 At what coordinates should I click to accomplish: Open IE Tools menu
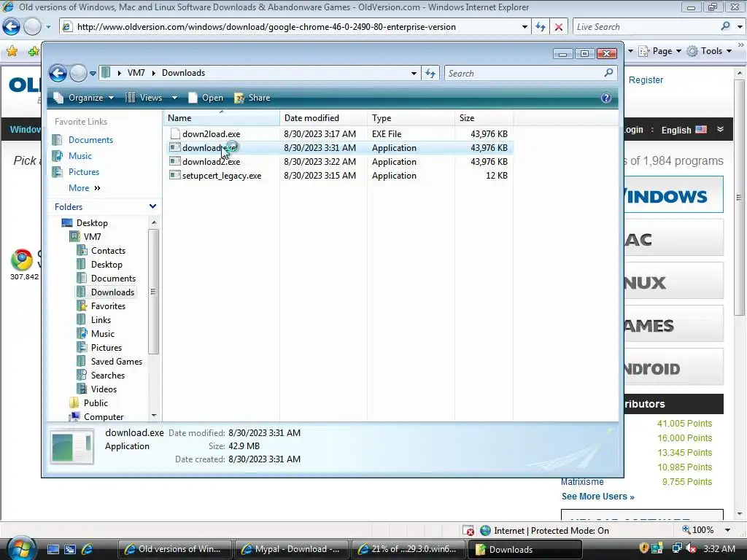click(x=709, y=51)
